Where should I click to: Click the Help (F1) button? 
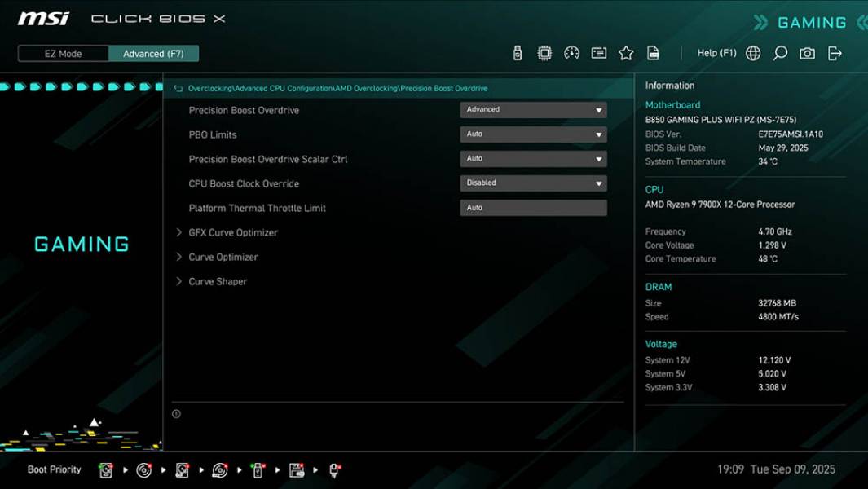[715, 52]
